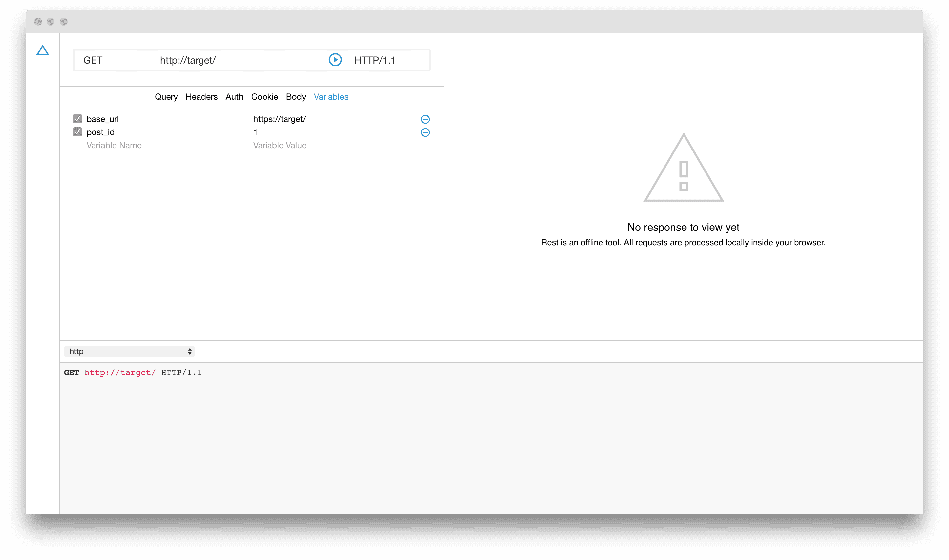Open the Cookie tab
This screenshot has width=949, height=560.
coord(264,97)
